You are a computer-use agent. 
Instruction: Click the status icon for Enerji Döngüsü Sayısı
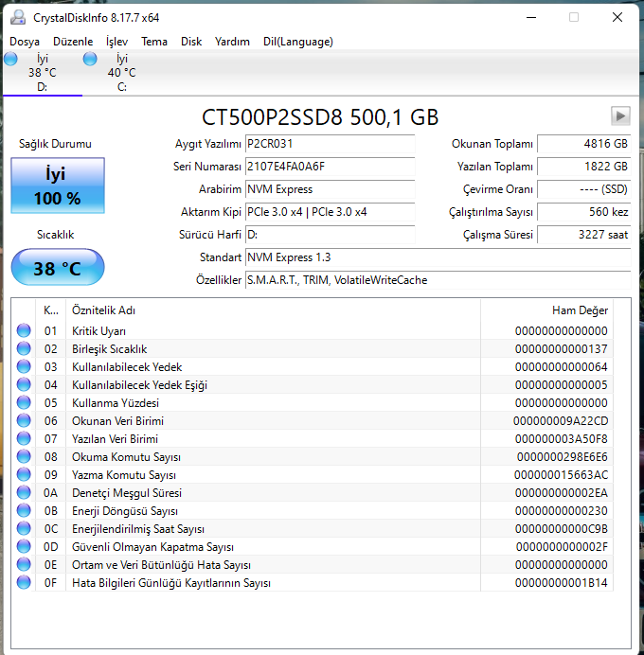point(24,510)
